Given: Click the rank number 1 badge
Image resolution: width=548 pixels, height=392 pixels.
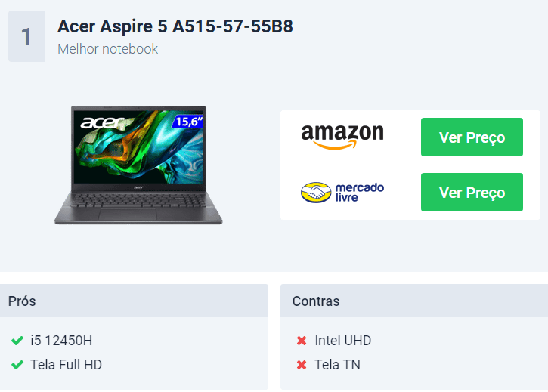Looking at the screenshot, I should [27, 36].
